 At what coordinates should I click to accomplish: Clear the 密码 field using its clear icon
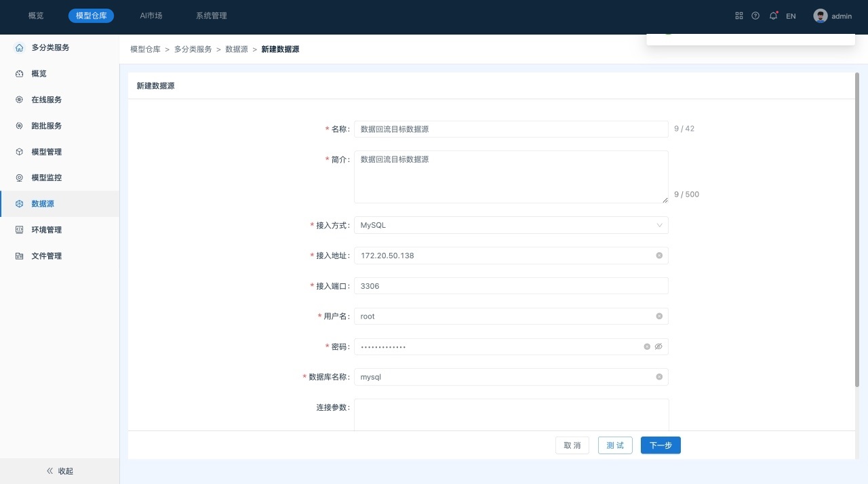pyautogui.click(x=647, y=346)
